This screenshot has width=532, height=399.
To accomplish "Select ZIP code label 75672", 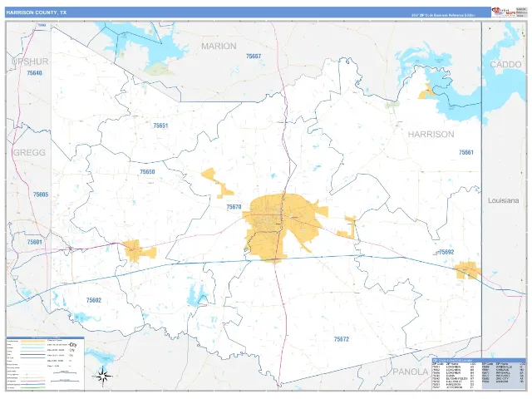I will [x=342, y=339].
